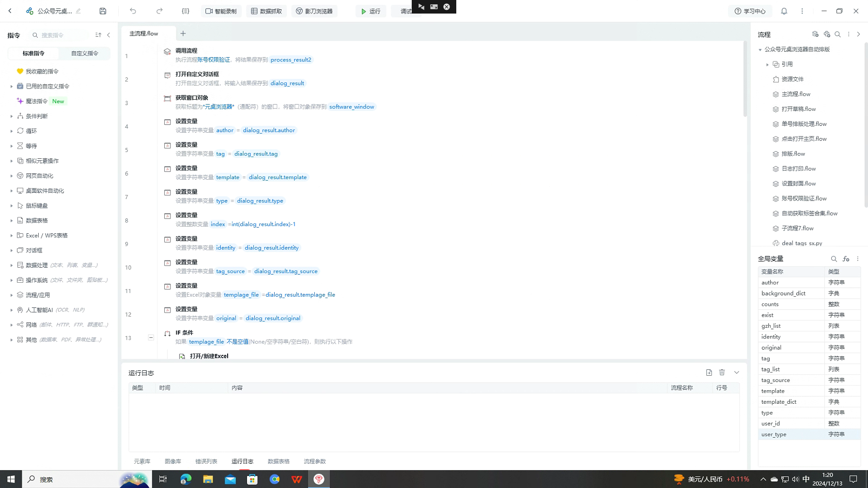Switch to the standard commands tab
Viewport: 868px width, 488px height.
[x=33, y=53]
